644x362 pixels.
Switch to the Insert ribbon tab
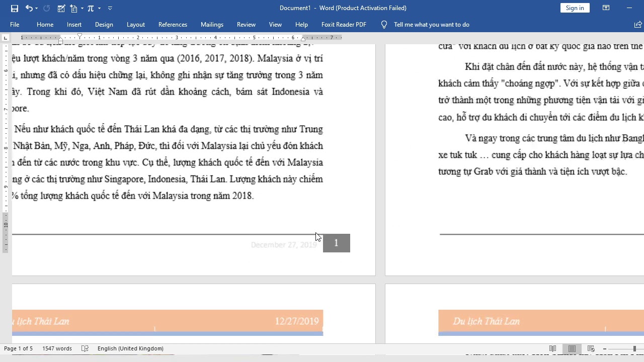[74, 25]
